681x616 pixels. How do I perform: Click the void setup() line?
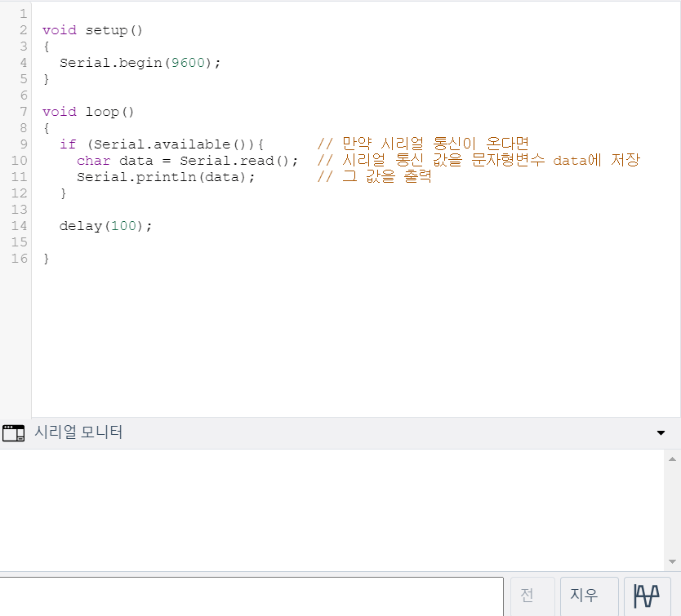[x=92, y=30]
